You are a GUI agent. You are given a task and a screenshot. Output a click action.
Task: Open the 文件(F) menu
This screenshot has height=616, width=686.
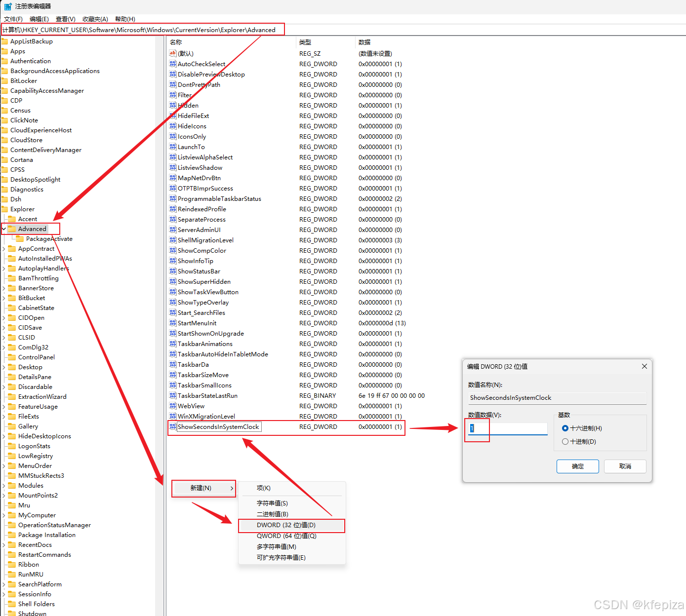(x=13, y=19)
